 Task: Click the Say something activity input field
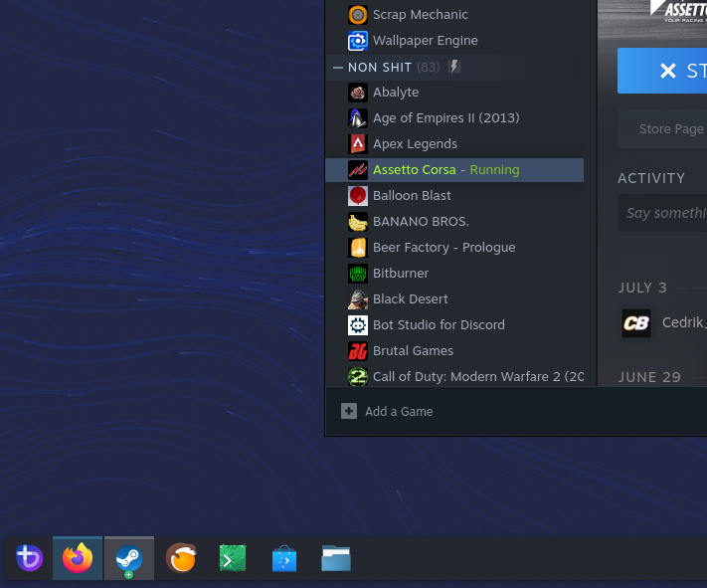(x=662, y=213)
